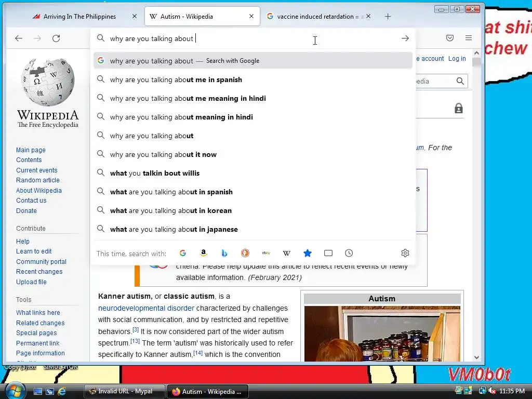Open the Main page link
This screenshot has width=532, height=399.
31,150
